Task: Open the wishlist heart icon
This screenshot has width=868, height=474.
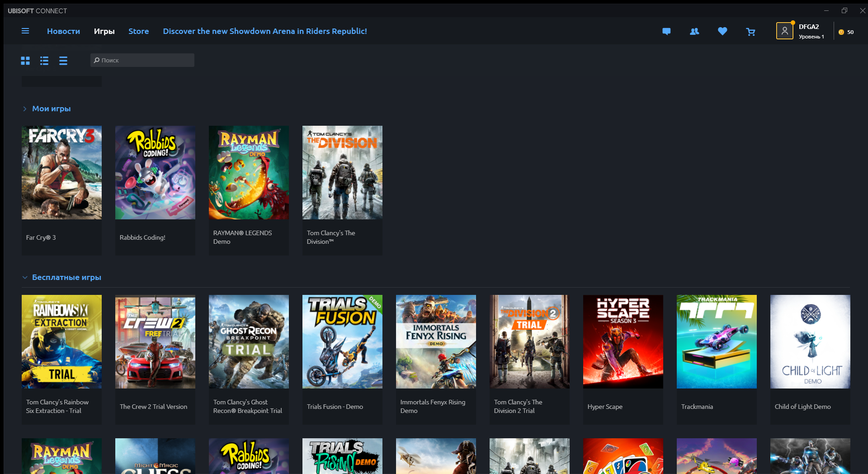Action: click(722, 31)
